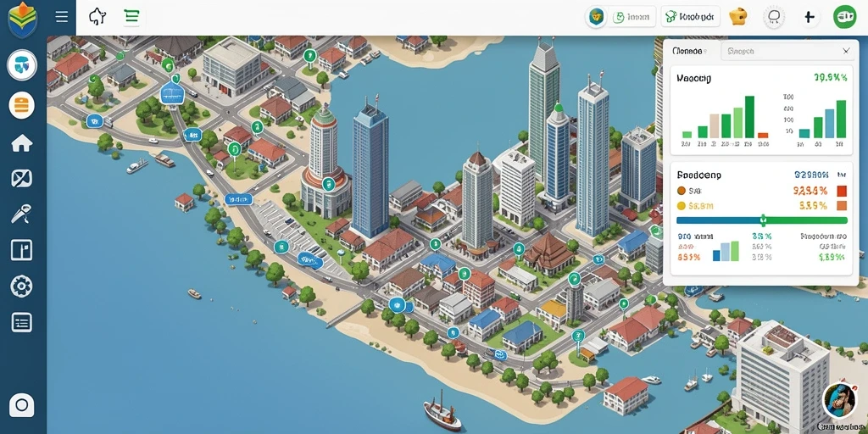Click the green percentage at the panel's bottom right
The height and width of the screenshot is (434, 868).
832,257
